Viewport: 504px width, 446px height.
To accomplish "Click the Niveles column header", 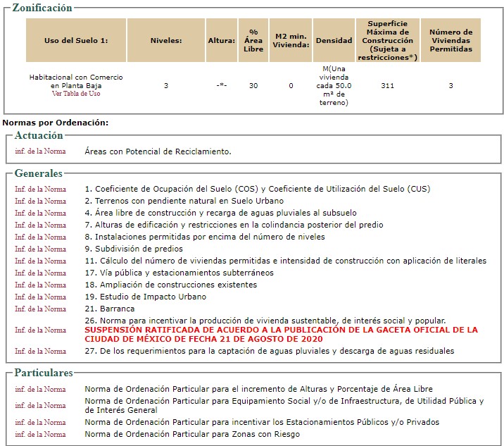I will 166,40.
